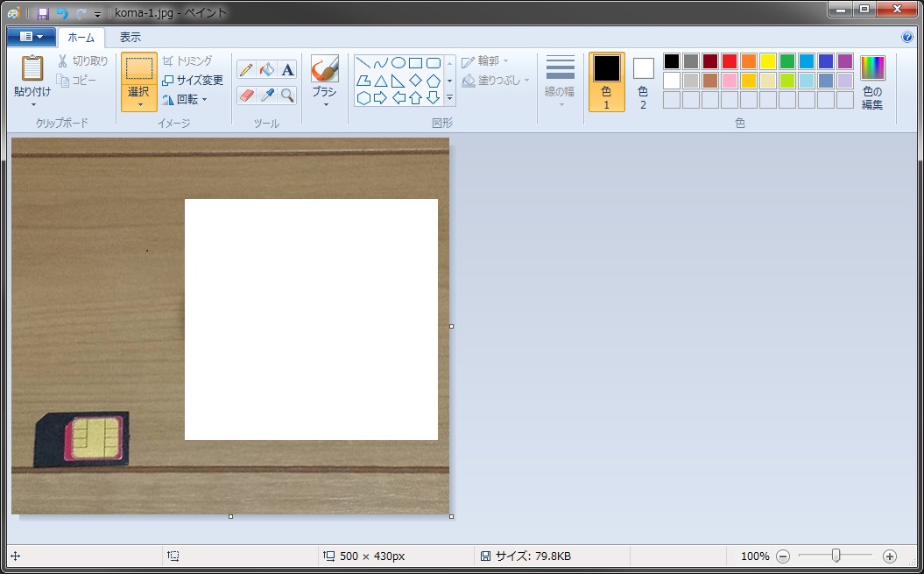Open Paint help with question mark icon

(907, 38)
